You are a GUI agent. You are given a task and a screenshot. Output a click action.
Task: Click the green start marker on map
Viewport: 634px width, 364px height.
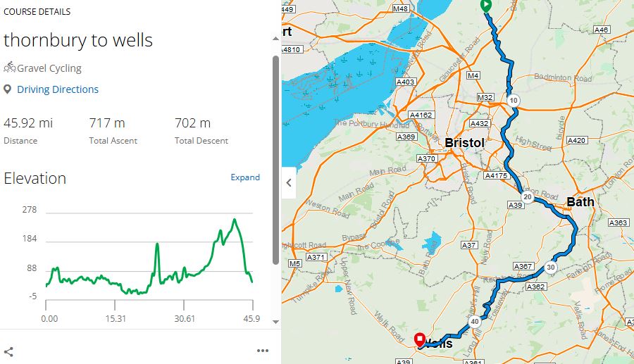(485, 6)
